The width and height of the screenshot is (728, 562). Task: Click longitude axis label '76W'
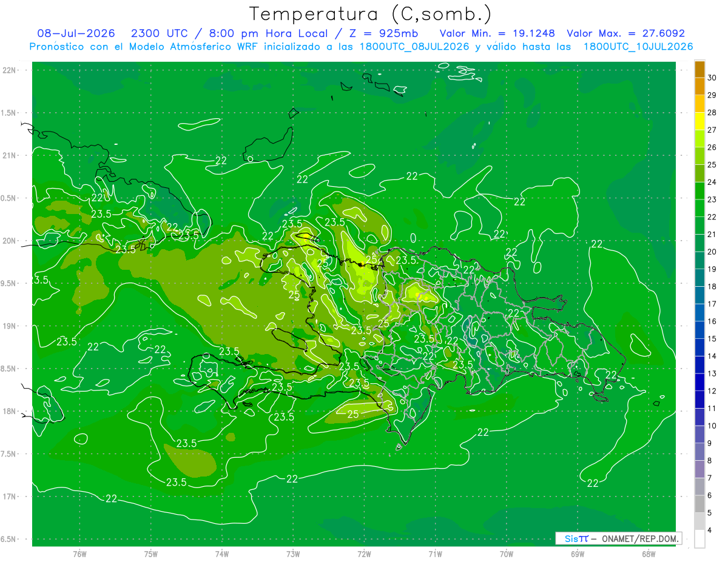pyautogui.click(x=79, y=554)
